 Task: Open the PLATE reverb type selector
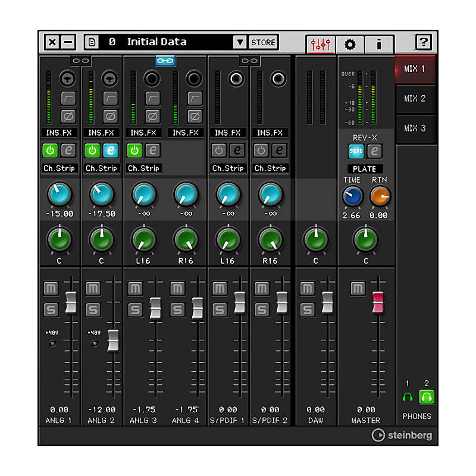[365, 169]
